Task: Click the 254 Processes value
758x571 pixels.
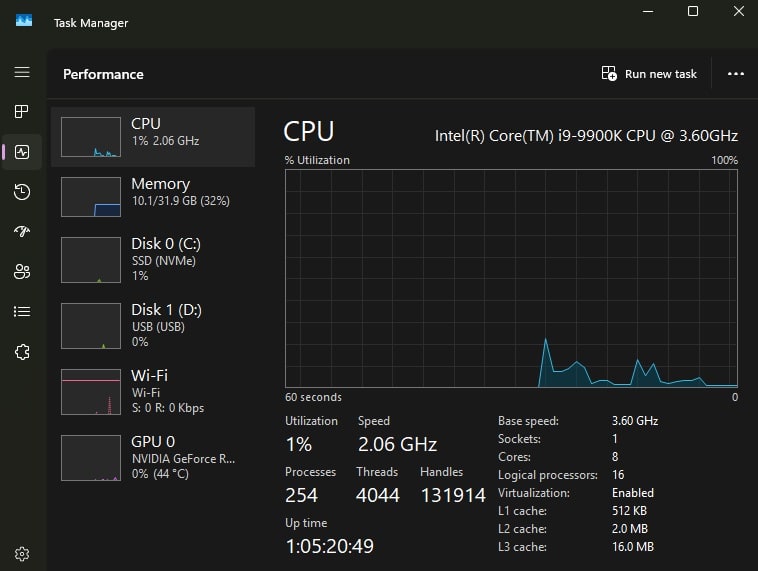Action: [x=301, y=495]
